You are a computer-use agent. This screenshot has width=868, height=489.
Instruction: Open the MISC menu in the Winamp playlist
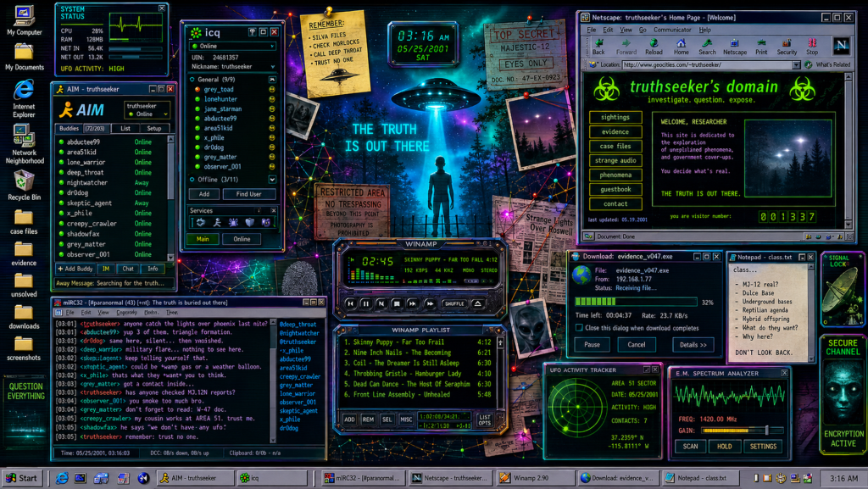click(x=406, y=420)
